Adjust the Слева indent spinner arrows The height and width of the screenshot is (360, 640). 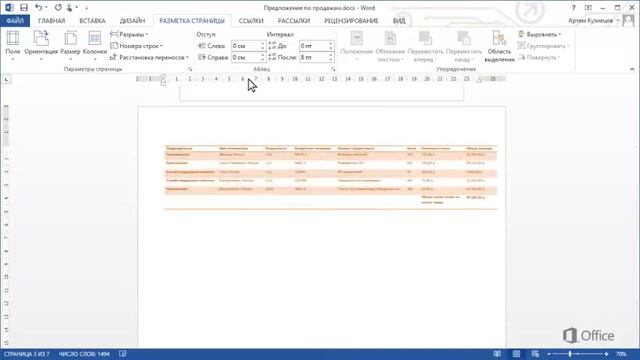[x=263, y=46]
